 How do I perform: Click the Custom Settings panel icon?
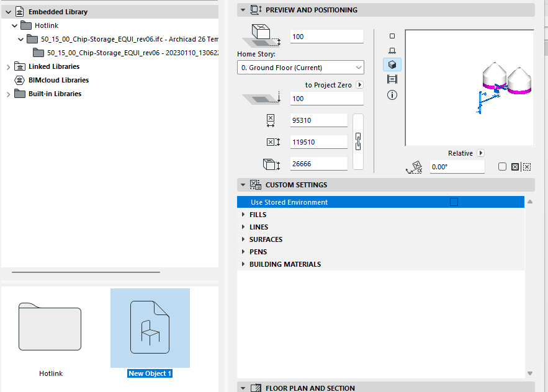click(256, 185)
